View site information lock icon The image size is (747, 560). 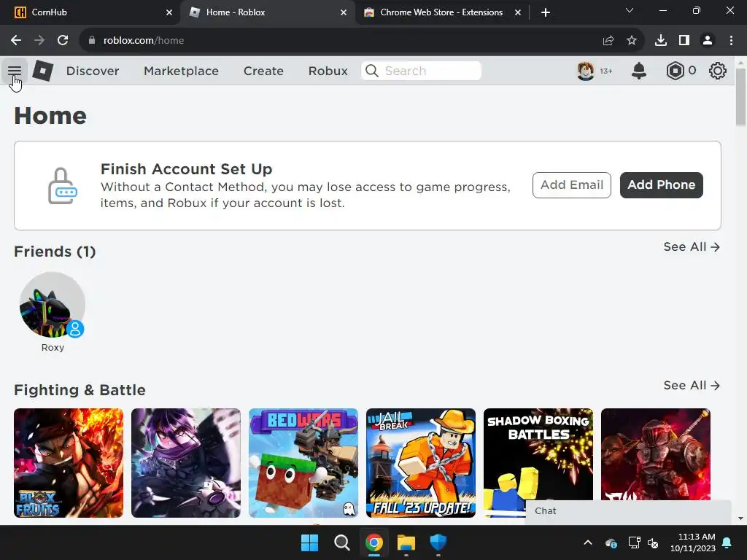(92, 41)
